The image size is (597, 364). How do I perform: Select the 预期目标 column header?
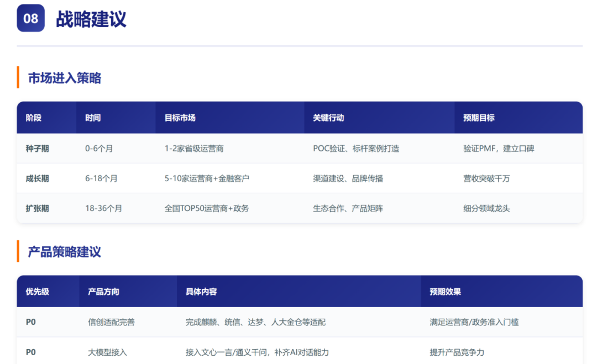[479, 118]
